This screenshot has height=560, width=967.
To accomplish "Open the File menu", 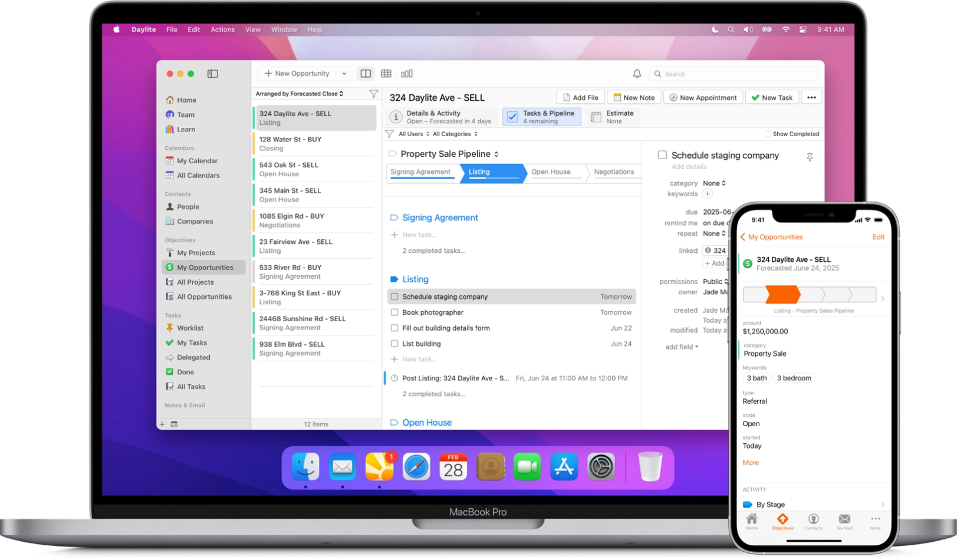I will pos(172,29).
